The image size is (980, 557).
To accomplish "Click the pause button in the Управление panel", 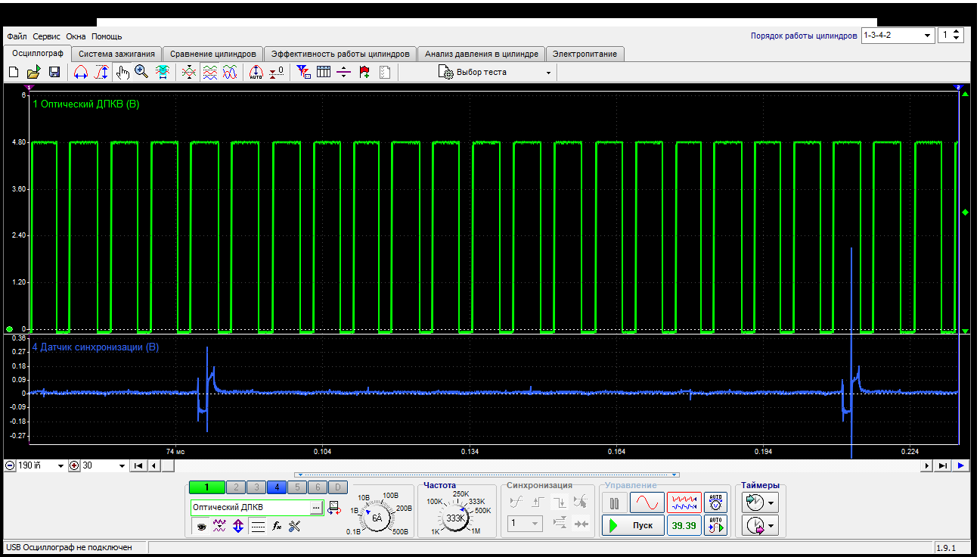I will coord(615,503).
